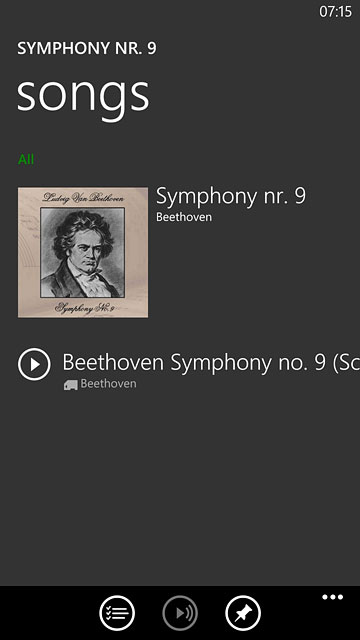Tap the SYMPHONY NR. 9 page header

pos(87,49)
